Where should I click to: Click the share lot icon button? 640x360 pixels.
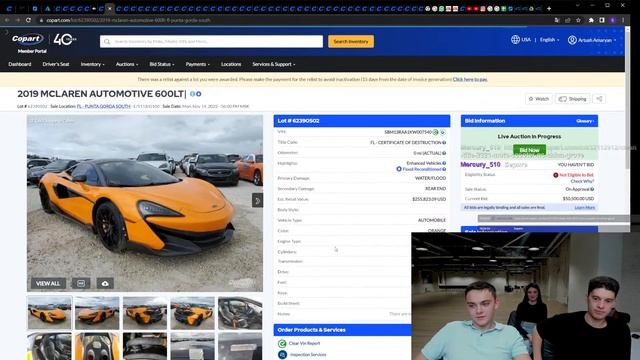[x=599, y=99]
